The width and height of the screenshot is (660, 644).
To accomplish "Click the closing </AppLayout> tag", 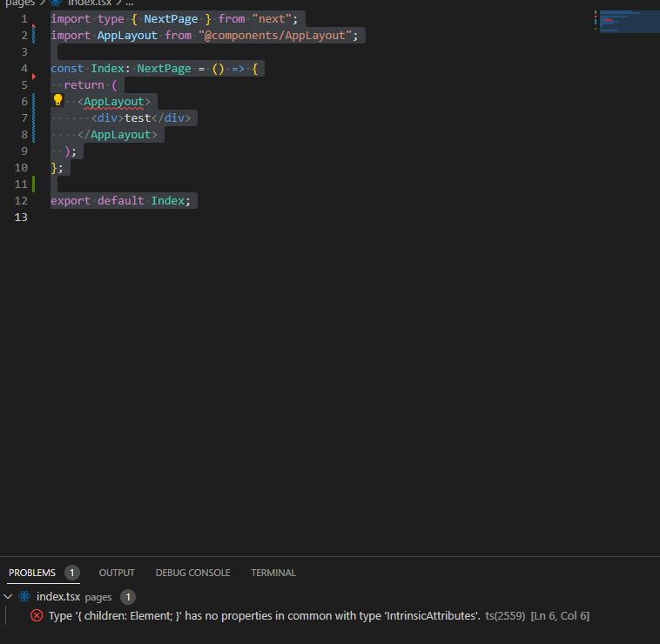I will click(117, 135).
